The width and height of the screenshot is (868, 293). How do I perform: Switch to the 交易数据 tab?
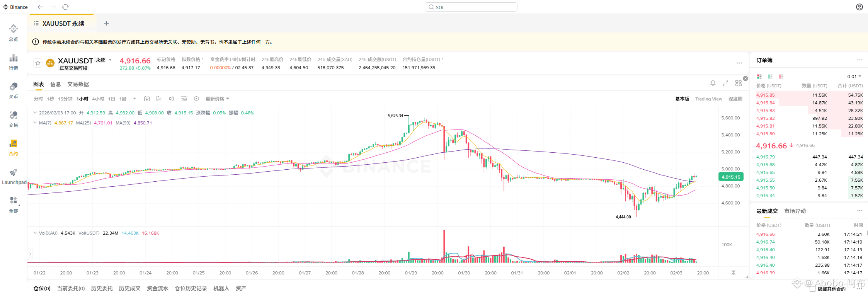pos(78,84)
